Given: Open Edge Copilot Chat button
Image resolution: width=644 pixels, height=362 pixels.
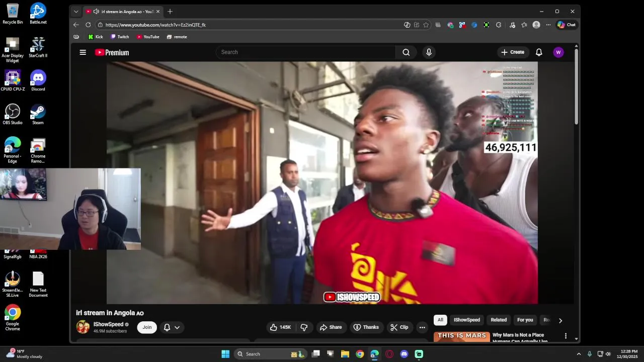Looking at the screenshot, I should pos(567,25).
